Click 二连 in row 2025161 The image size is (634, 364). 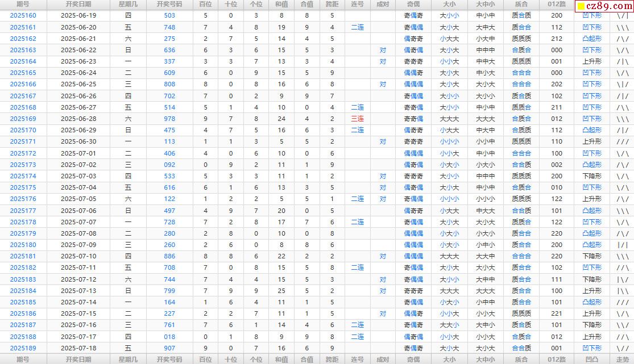[x=358, y=27]
